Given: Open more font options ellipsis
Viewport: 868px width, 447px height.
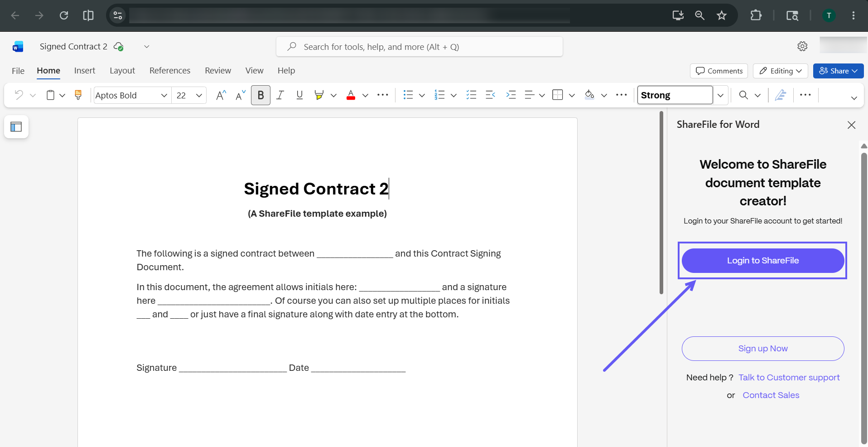Looking at the screenshot, I should point(383,95).
